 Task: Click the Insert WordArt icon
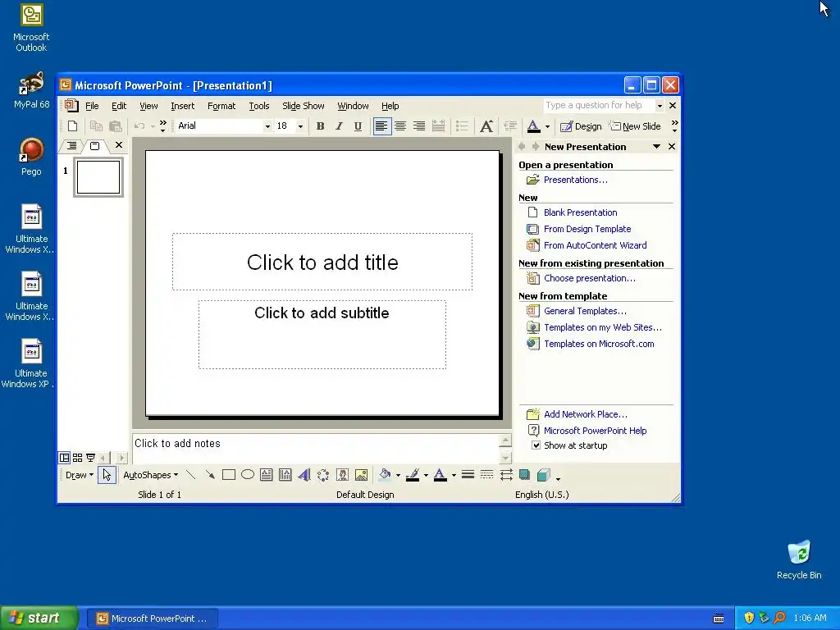click(304, 475)
